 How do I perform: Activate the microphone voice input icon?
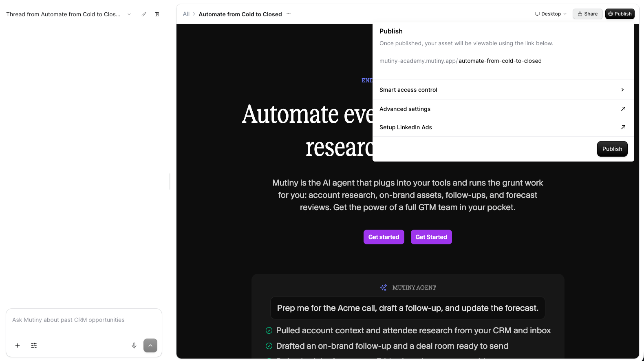pyautogui.click(x=134, y=345)
